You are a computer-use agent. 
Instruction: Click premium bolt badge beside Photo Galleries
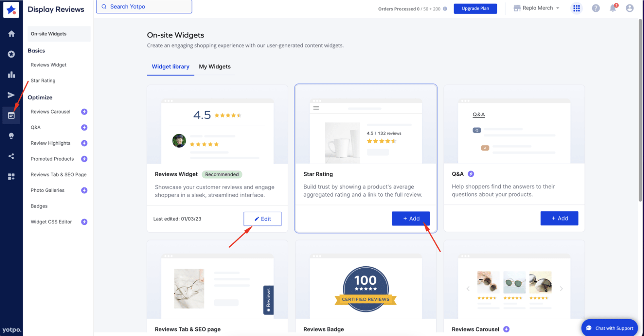(x=84, y=190)
